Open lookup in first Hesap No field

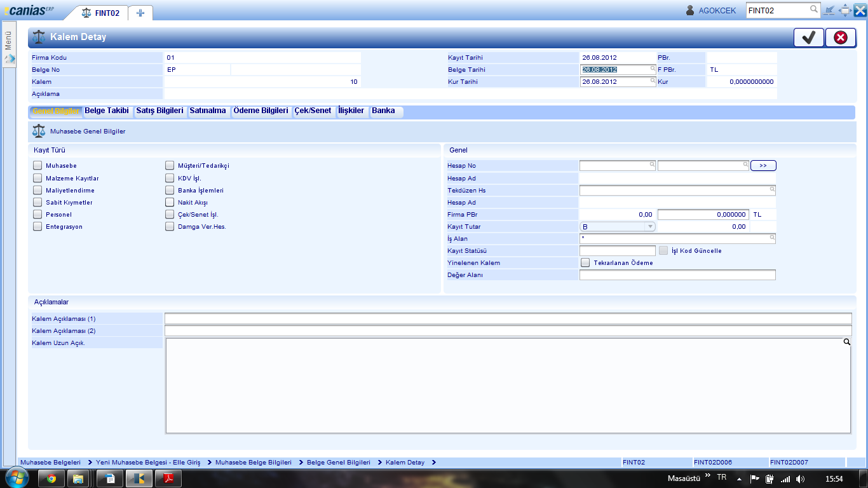point(653,164)
